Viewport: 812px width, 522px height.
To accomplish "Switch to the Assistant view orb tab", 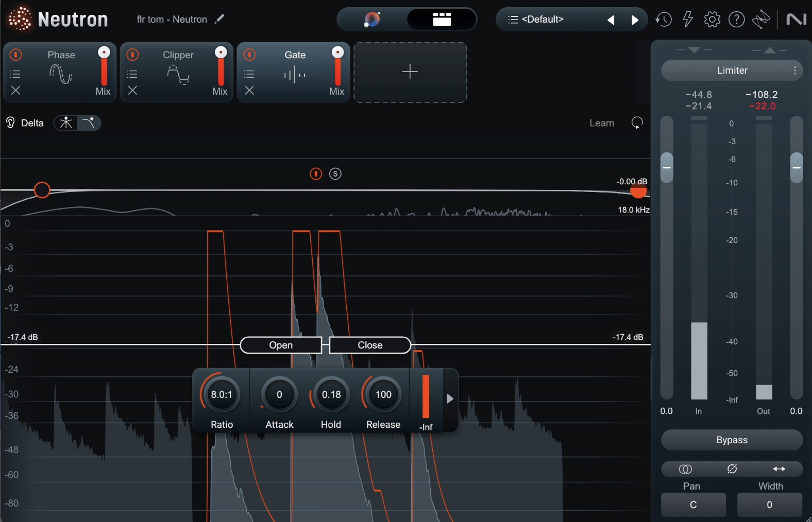I will click(x=372, y=20).
